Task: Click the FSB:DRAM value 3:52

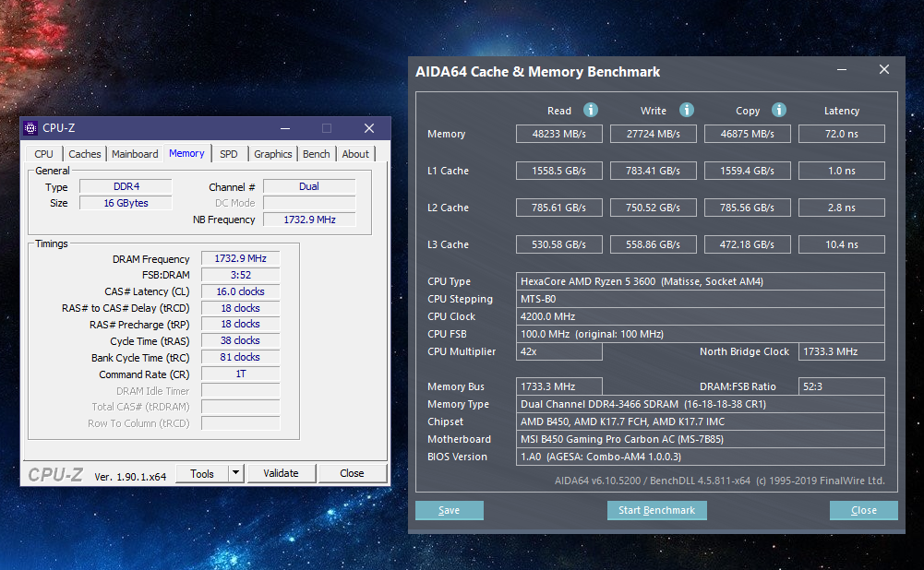Action: [x=240, y=275]
